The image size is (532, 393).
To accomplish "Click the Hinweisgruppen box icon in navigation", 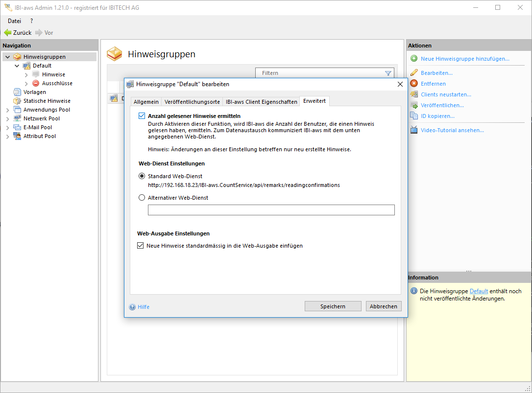I will (x=17, y=57).
